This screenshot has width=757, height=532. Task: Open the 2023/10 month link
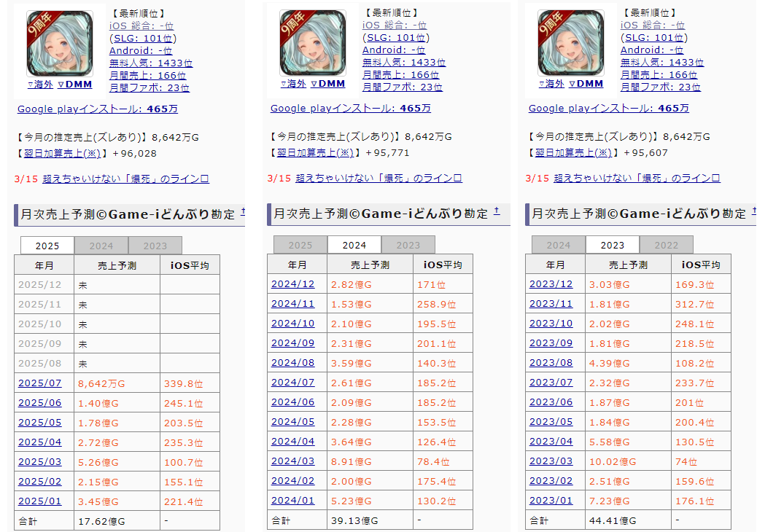pyautogui.click(x=551, y=324)
